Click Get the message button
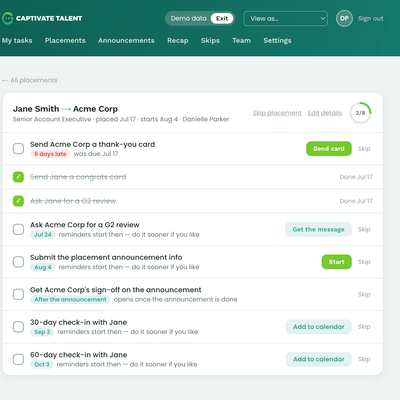Screen dimensions: 400x400 point(318,229)
